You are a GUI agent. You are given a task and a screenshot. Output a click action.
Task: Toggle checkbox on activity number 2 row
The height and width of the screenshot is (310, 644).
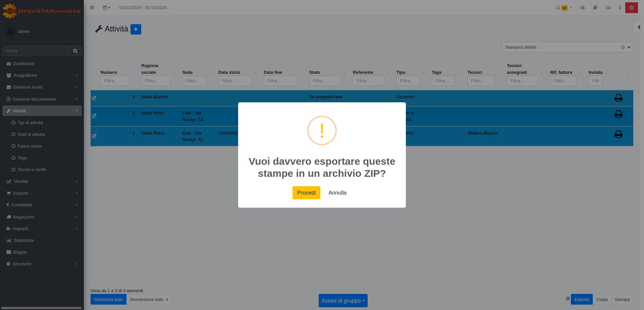(x=94, y=116)
